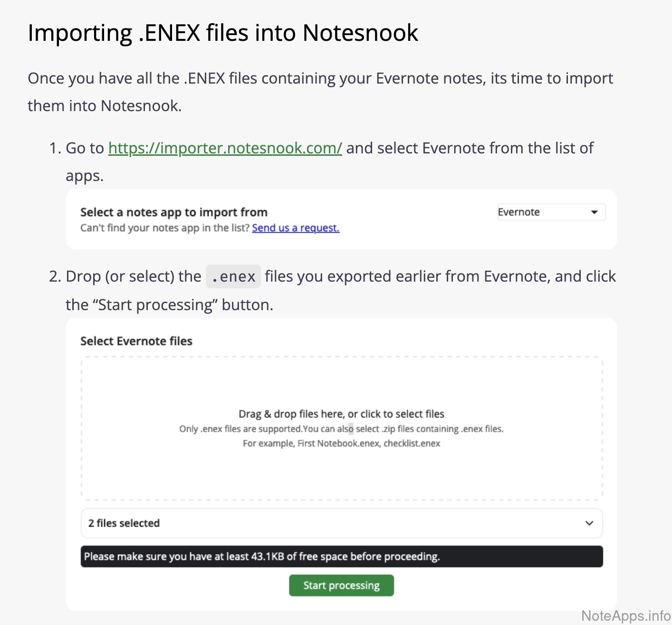Click the chevron arrow beside files selected
672x625 pixels.
tap(589, 523)
